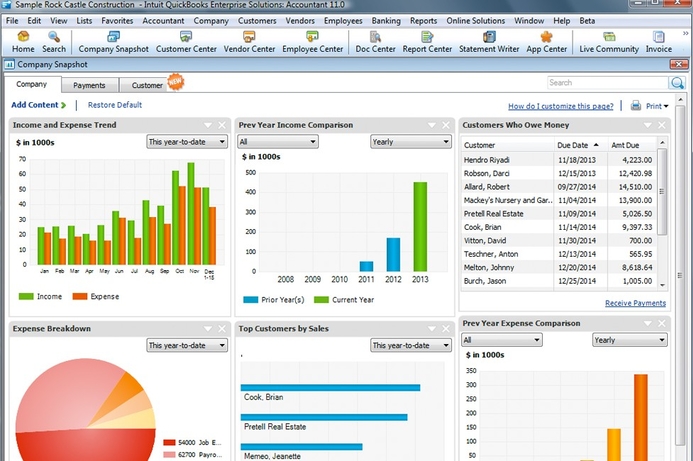The height and width of the screenshot is (461, 693).
Task: Open the Customer Center
Action: pyautogui.click(x=186, y=42)
